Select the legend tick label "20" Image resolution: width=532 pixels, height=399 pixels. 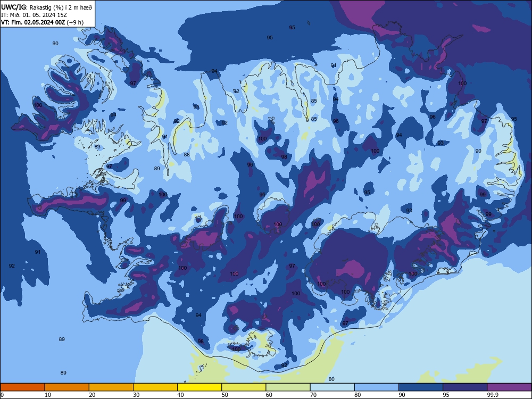pos(92,395)
